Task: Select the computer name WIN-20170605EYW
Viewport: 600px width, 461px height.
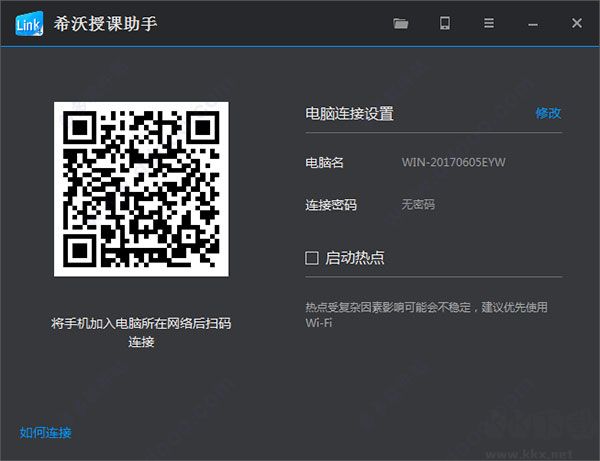Action: click(x=453, y=162)
